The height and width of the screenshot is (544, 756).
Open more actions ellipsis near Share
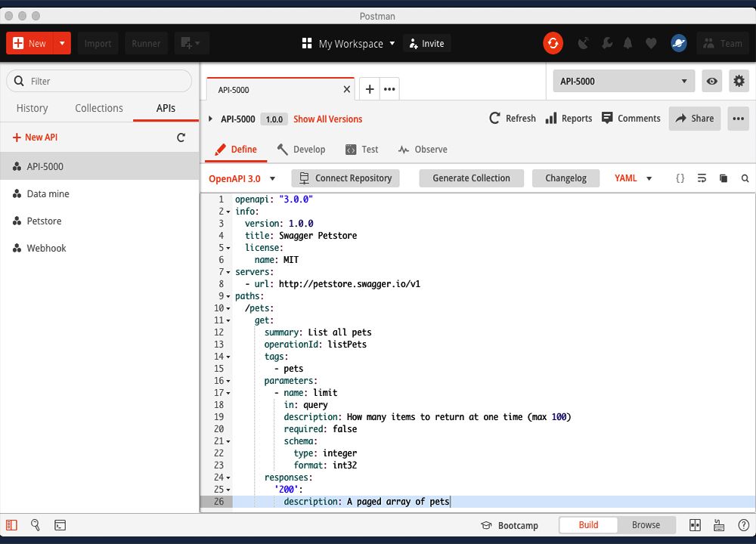tap(738, 119)
